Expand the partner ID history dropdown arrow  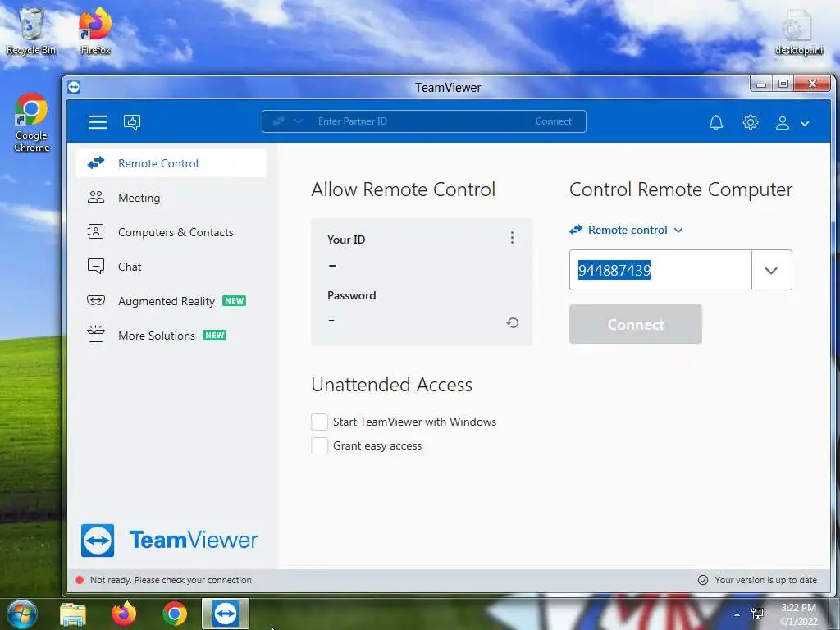[771, 270]
